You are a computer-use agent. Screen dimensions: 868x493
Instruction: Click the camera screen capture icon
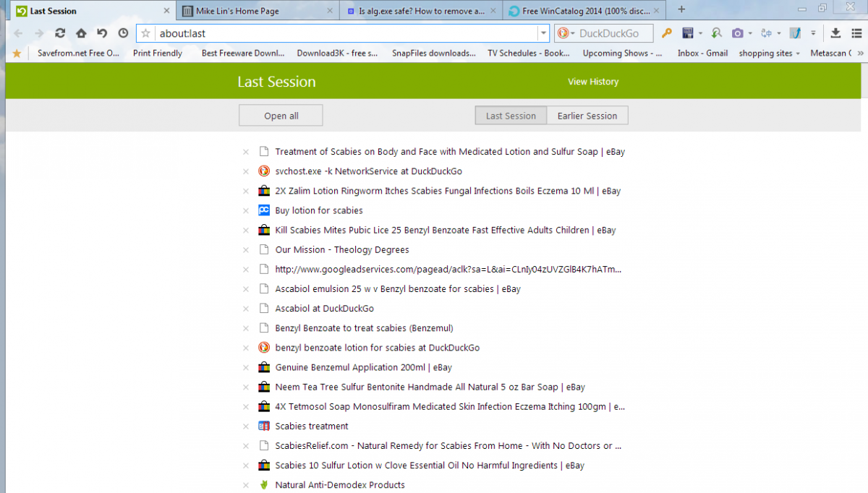click(x=737, y=33)
